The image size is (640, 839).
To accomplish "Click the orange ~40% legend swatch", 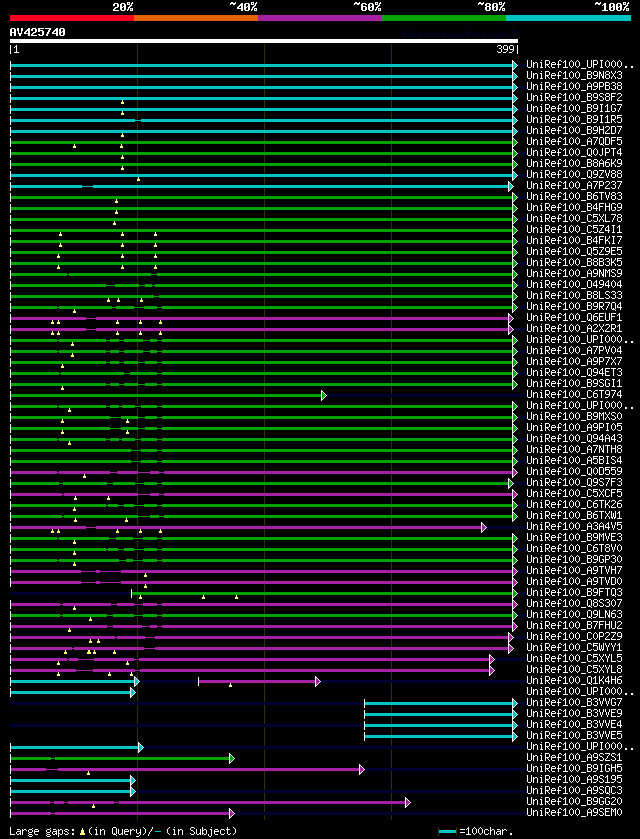I will pos(196,18).
